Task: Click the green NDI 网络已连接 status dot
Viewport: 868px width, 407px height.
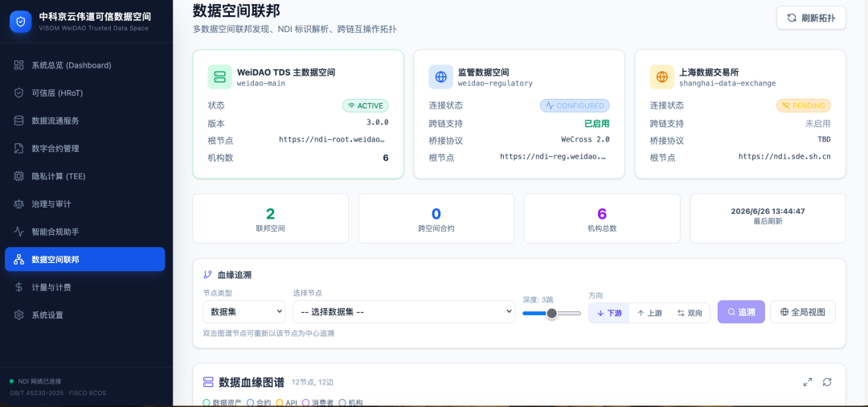Action: click(11, 381)
